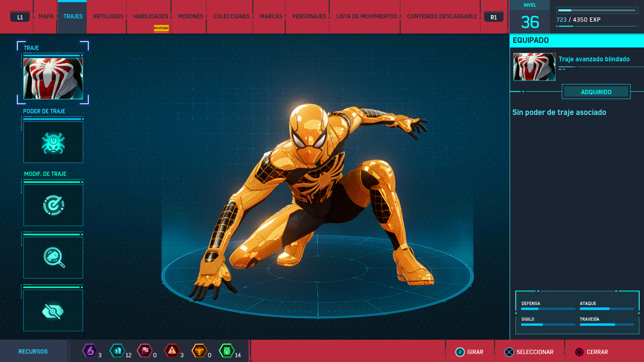Click the teal landmark token icon
Viewport: 644px width, 362px height.
(117, 351)
